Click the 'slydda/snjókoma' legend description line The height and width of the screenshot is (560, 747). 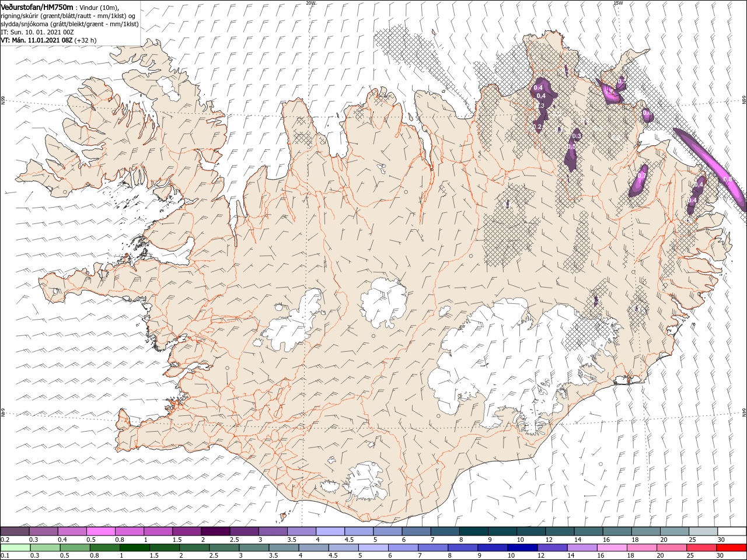(x=69, y=24)
